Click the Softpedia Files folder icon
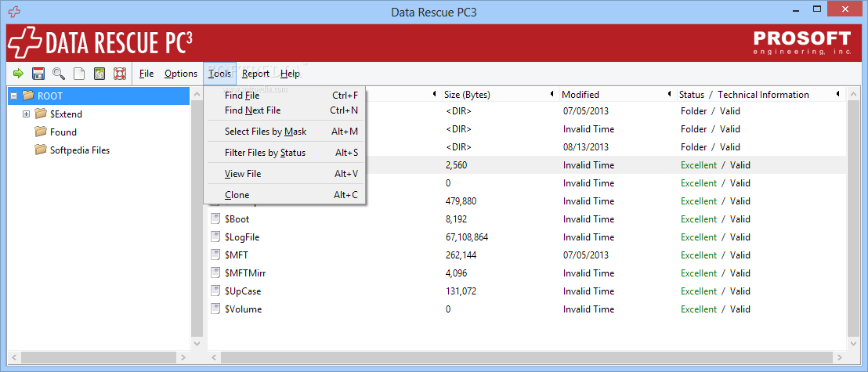868x372 pixels. [x=41, y=150]
